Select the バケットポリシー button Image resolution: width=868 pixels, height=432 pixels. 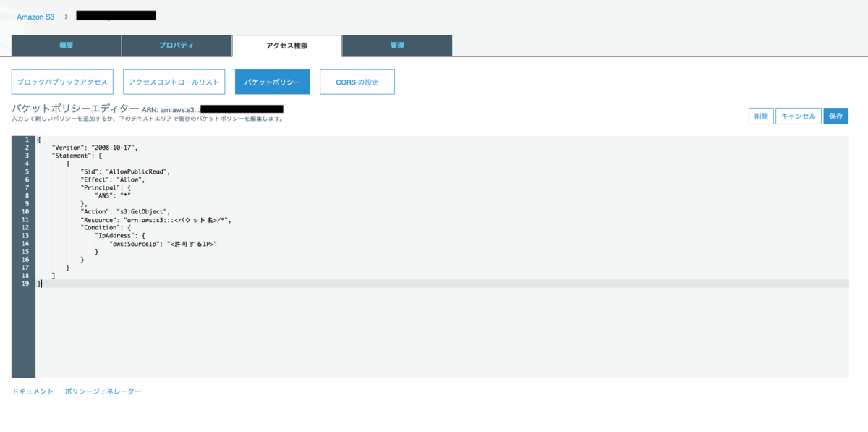coord(273,82)
